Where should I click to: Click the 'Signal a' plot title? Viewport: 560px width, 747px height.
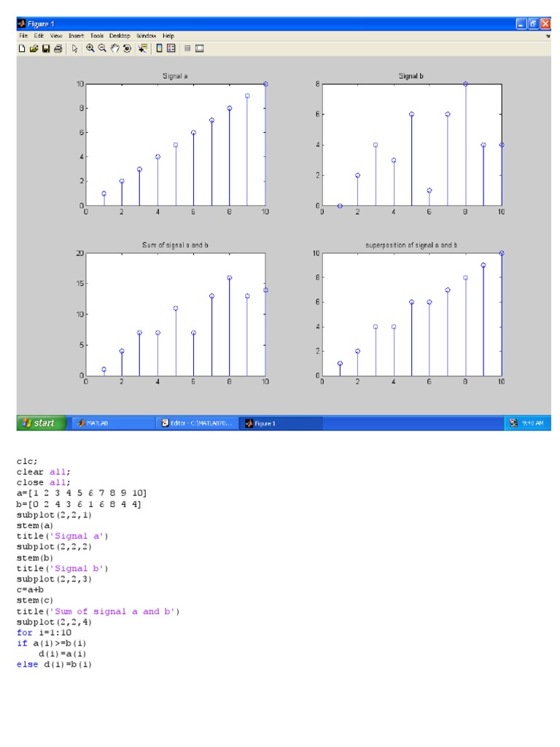(175, 76)
